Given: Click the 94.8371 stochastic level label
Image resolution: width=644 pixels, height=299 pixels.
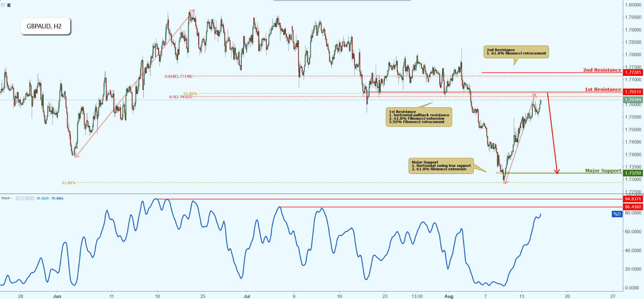Looking at the screenshot, I should 633,199.
